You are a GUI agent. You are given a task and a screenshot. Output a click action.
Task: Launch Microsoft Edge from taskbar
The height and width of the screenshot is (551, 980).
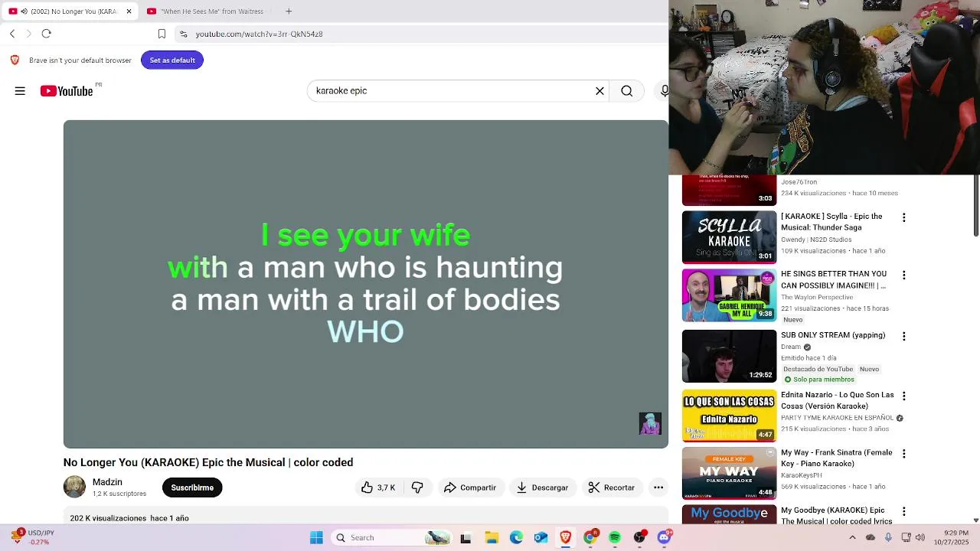[516, 538]
